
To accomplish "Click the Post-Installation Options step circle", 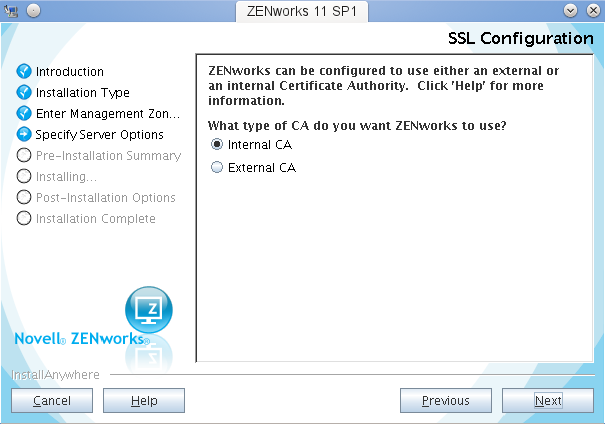I will point(25,197).
